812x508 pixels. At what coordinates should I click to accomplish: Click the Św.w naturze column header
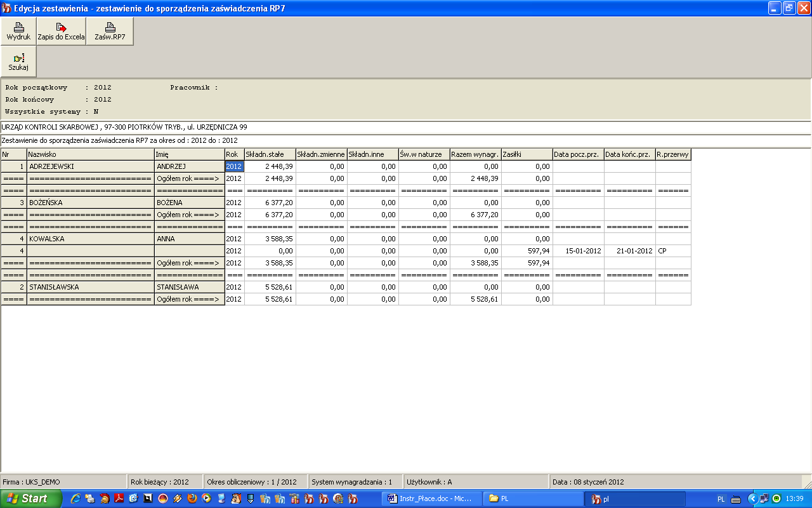click(x=424, y=154)
